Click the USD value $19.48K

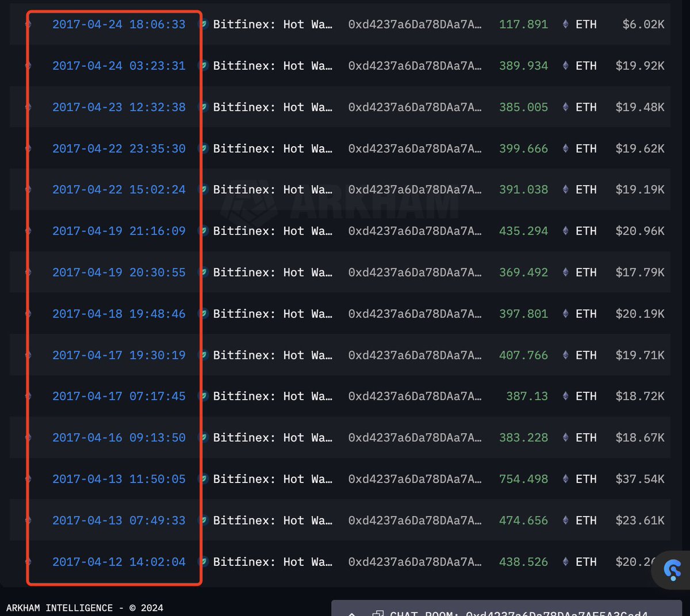tap(640, 107)
